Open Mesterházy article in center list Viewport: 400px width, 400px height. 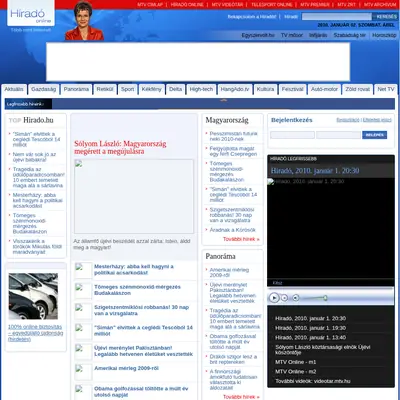pyautogui.click(x=134, y=270)
